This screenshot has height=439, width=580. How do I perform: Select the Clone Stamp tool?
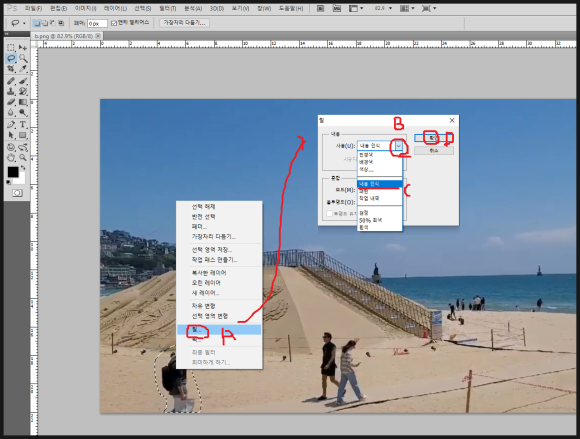point(11,91)
